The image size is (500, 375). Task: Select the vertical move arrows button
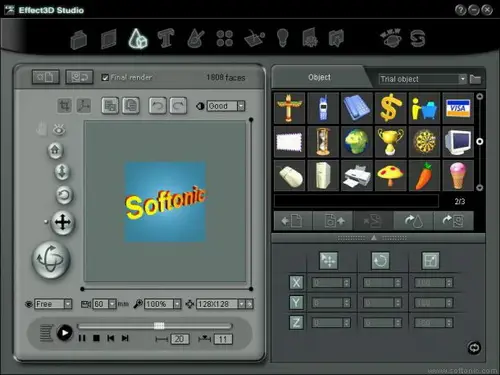point(62,172)
